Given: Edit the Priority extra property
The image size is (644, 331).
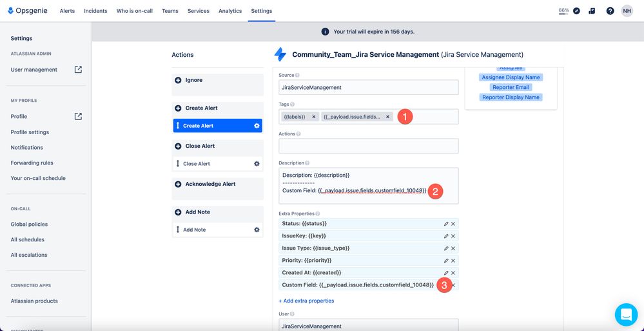Looking at the screenshot, I should point(446,261).
